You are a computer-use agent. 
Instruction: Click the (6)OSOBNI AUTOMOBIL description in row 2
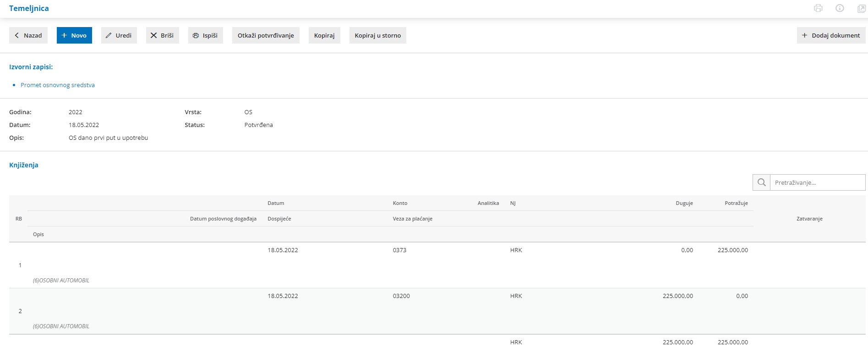pyautogui.click(x=61, y=326)
